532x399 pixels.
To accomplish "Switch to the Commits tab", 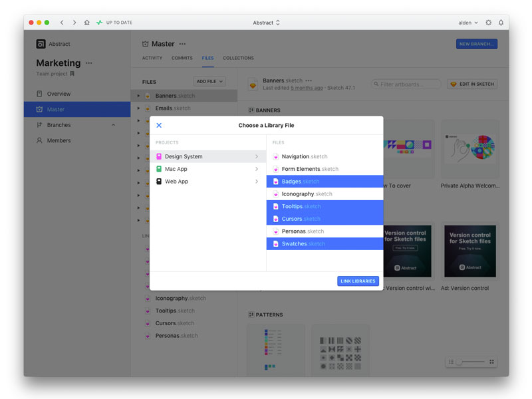I will pos(182,58).
